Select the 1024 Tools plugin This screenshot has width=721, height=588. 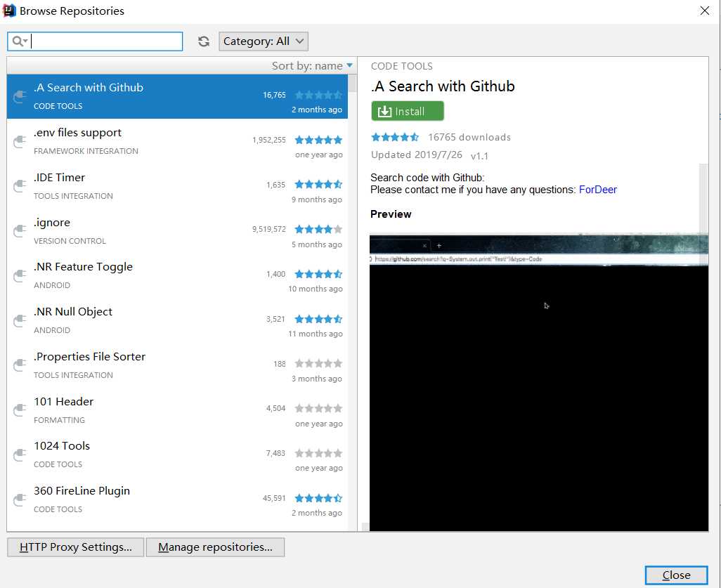[177, 455]
